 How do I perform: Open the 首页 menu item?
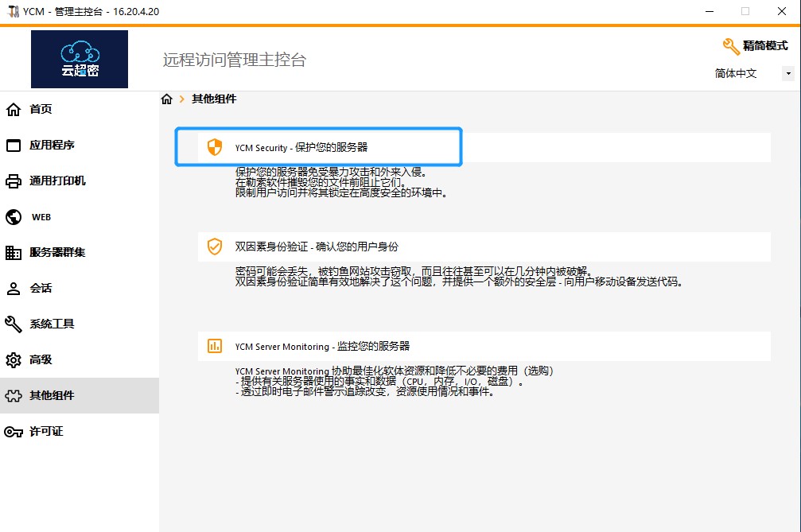[80, 109]
